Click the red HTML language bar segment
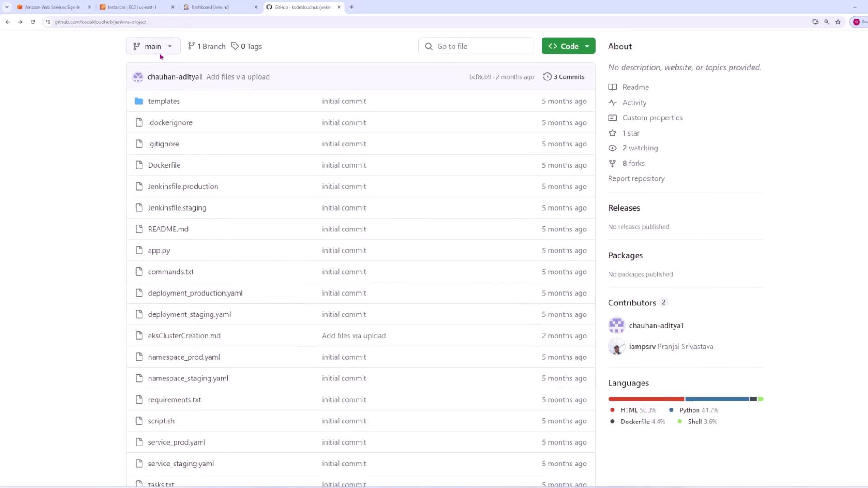The height and width of the screenshot is (488, 868). point(646,399)
